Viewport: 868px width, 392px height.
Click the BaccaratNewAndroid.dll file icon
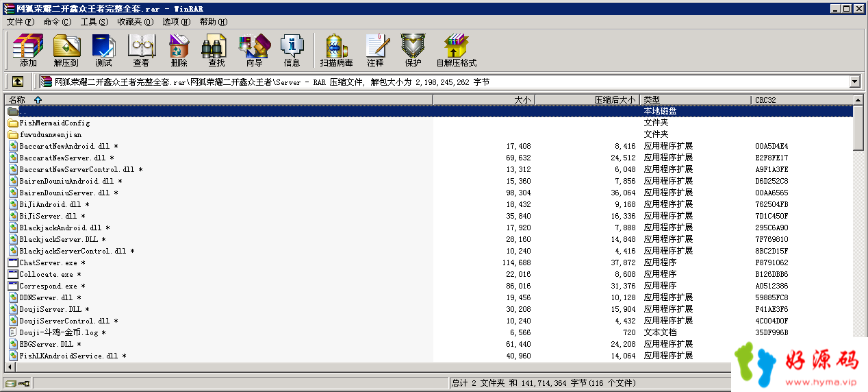pyautogui.click(x=13, y=146)
